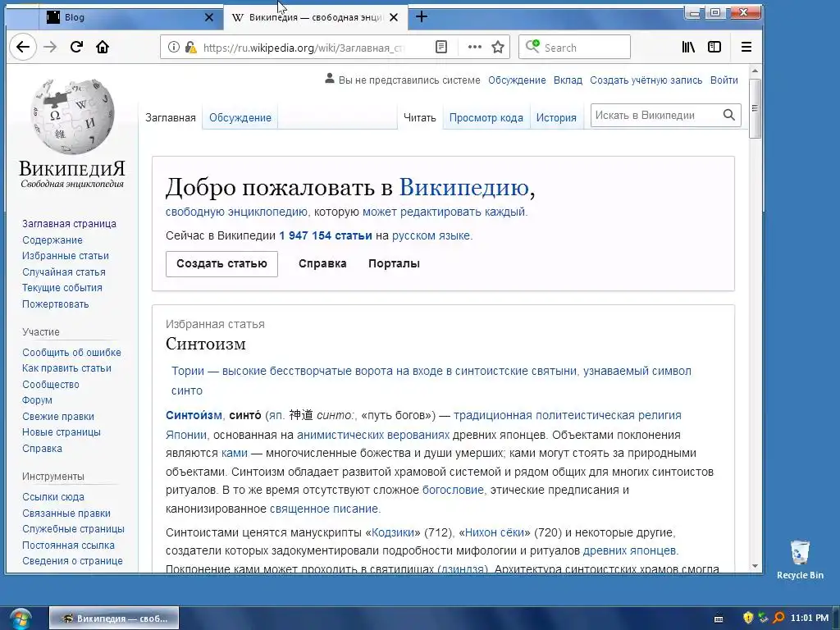840x630 pixels.
Task: Click the Windows Start button
Action: pos(20,619)
